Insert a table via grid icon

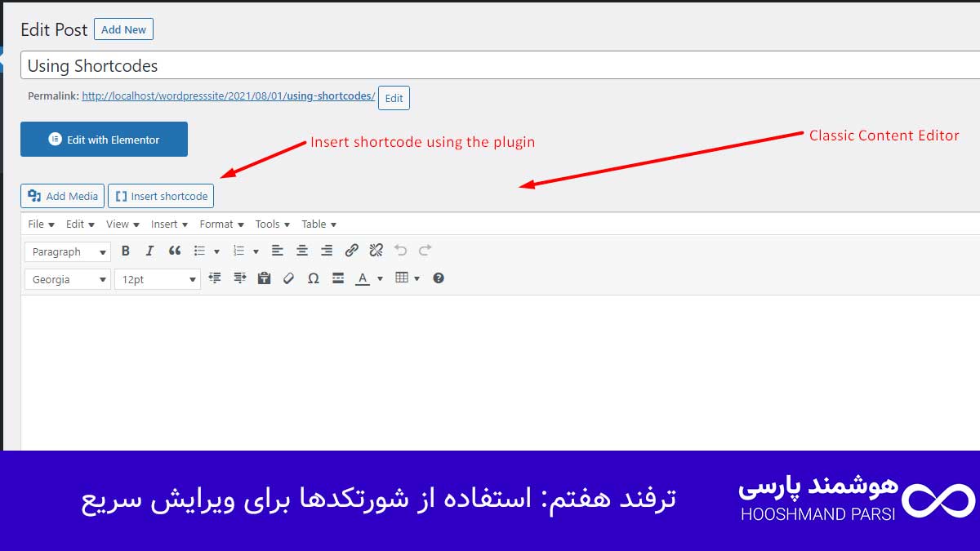401,278
